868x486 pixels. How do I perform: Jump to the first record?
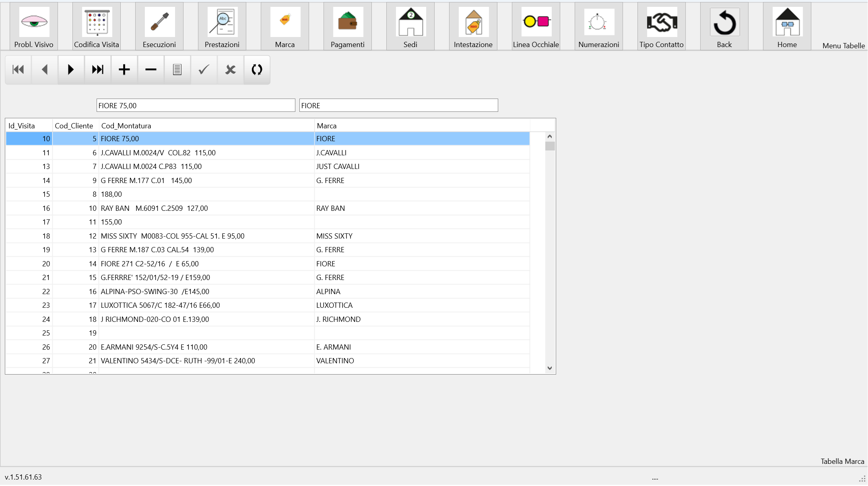point(18,70)
